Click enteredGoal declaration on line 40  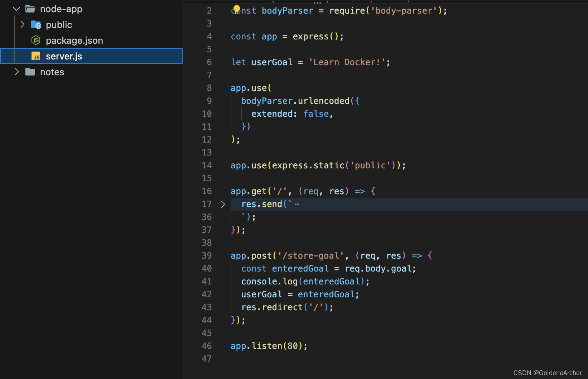300,269
